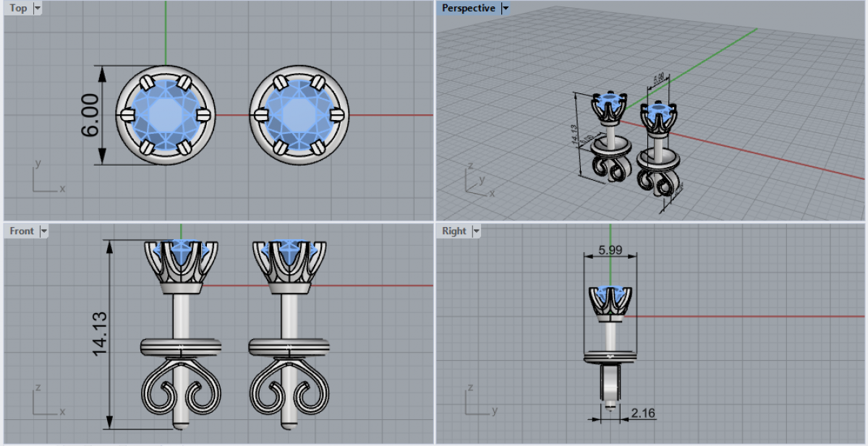Open the Front viewport dropdown arrow
868x446 pixels.
43,231
